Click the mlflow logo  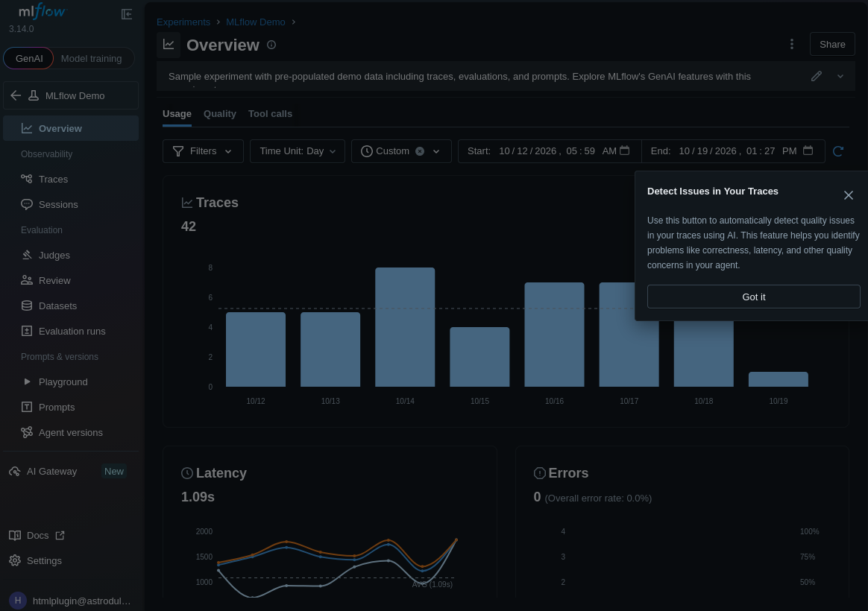pyautogui.click(x=42, y=12)
